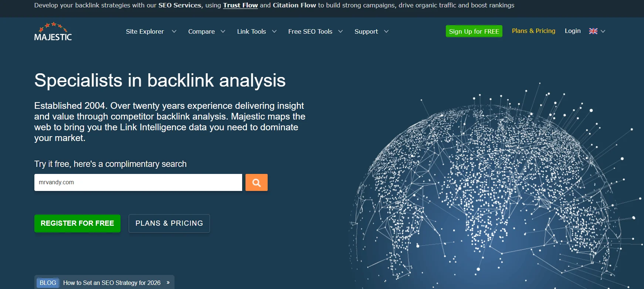Click the PLANS & PRICING outlined button
The image size is (644, 289).
click(x=169, y=224)
